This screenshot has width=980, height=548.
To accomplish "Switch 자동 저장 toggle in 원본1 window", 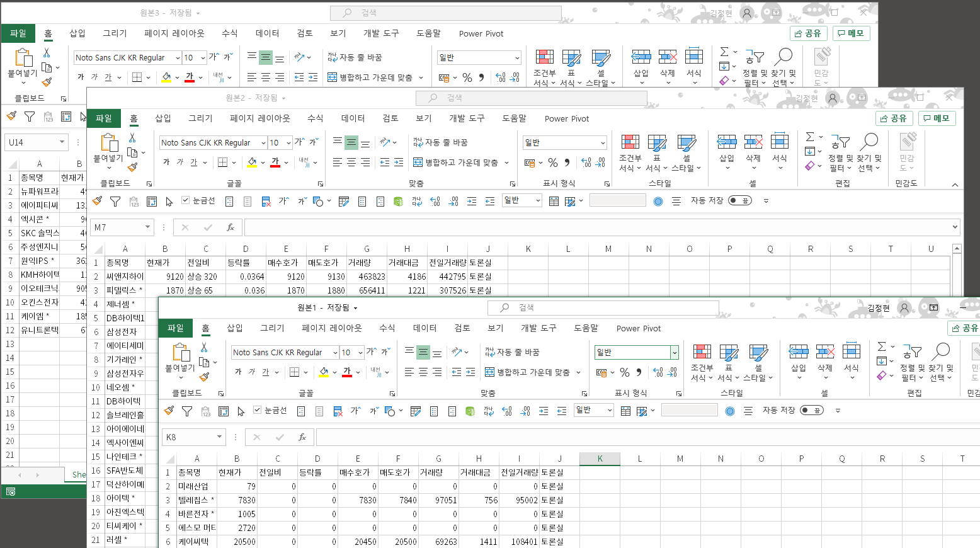I will (x=812, y=410).
